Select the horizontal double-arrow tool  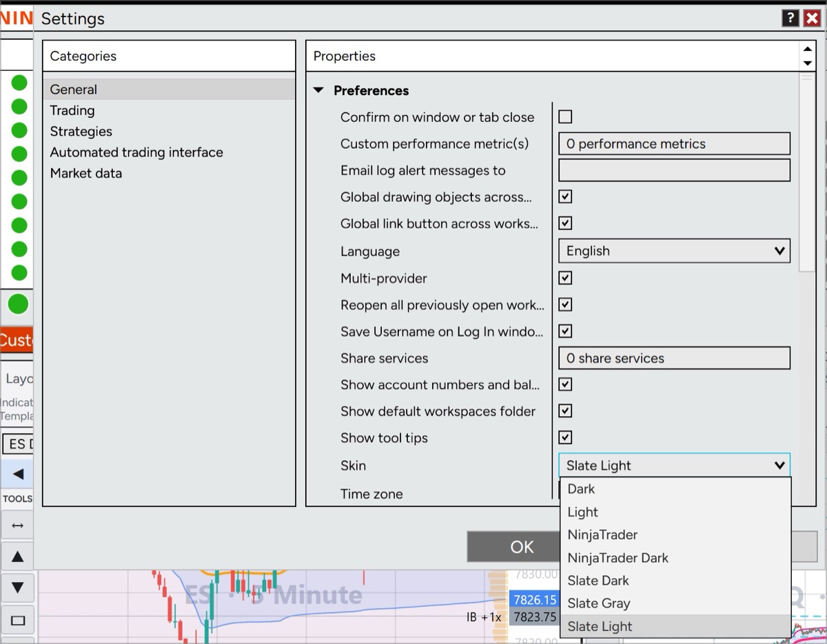point(18,526)
